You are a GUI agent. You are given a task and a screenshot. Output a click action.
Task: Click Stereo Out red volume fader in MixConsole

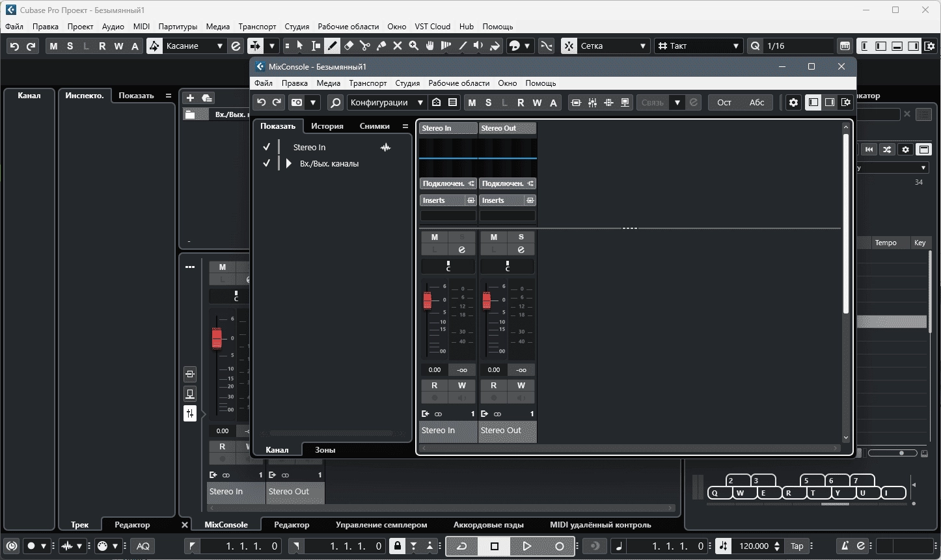coord(487,300)
